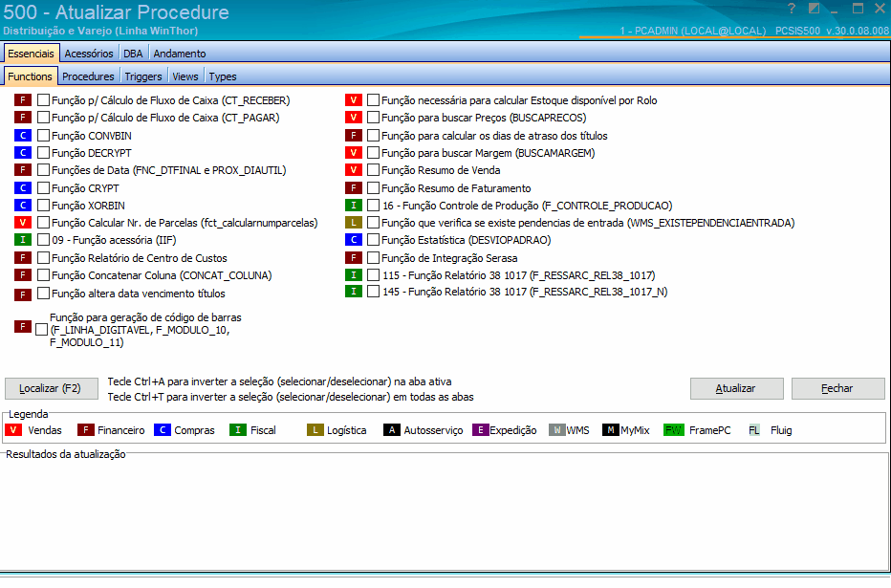Click the Financeiro legend F icon

(86, 430)
